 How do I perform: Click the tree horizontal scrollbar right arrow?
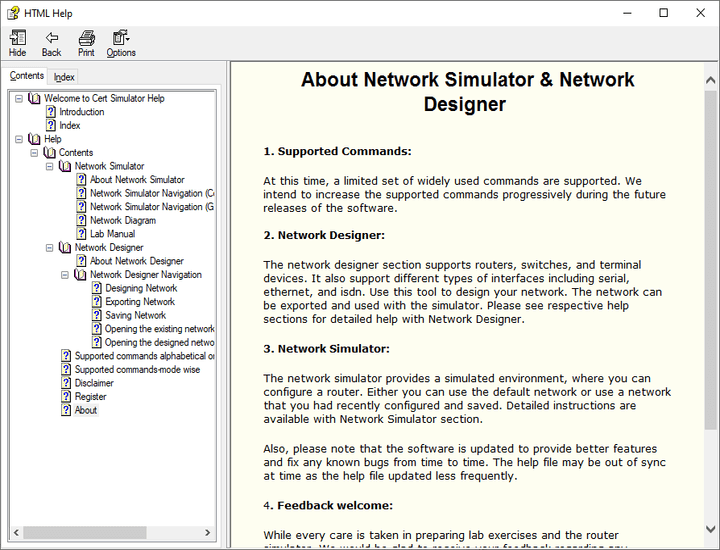[208, 533]
